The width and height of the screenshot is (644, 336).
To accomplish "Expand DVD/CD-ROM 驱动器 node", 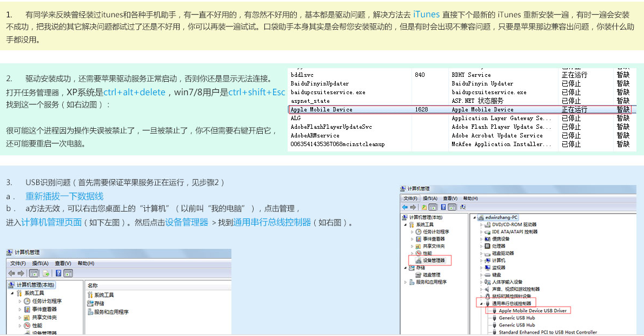I will pyautogui.click(x=481, y=225).
